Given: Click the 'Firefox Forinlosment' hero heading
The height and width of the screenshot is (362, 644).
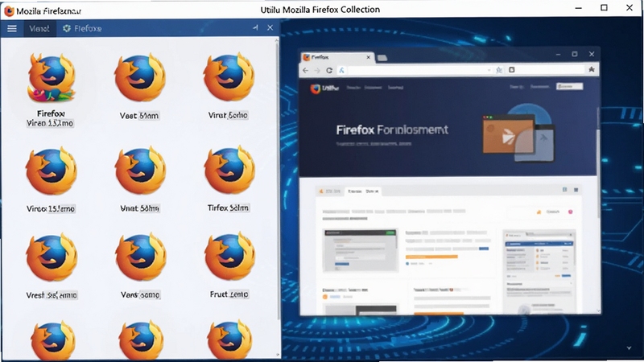Looking at the screenshot, I should pos(392,130).
